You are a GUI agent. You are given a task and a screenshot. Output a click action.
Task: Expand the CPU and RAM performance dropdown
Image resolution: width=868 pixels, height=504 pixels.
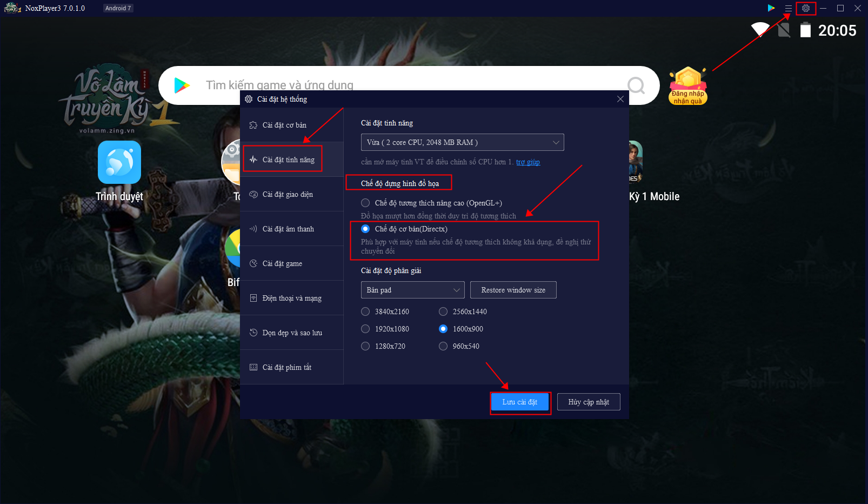click(462, 142)
